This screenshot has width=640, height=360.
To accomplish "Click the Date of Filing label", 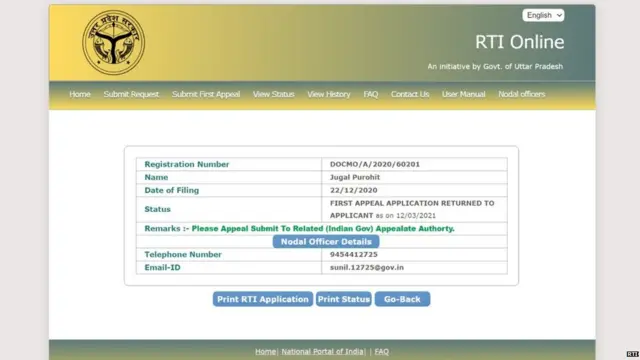I will 171,190.
